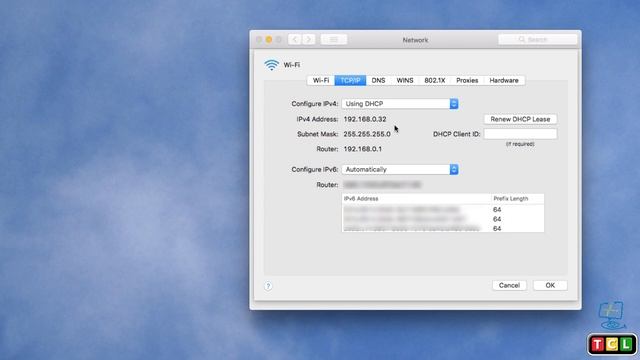This screenshot has height=360, width=640.
Task: Open the Configure IPv6 dropdown
Action: [x=400, y=169]
